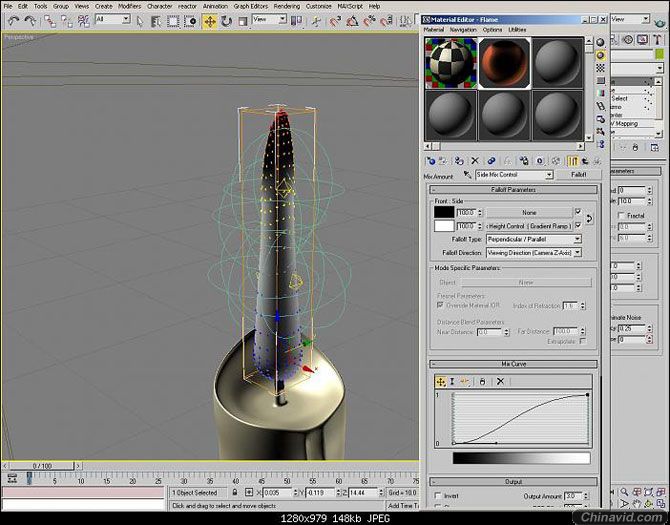Click the Undo arrow in the main toolbar
This screenshot has width=670, height=525.
point(13,20)
